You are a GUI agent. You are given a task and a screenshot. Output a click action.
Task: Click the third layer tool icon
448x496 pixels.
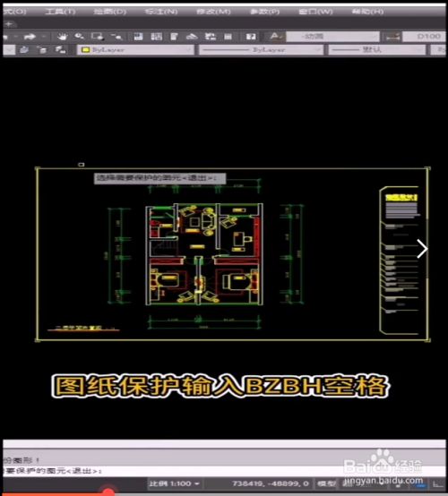point(60,49)
